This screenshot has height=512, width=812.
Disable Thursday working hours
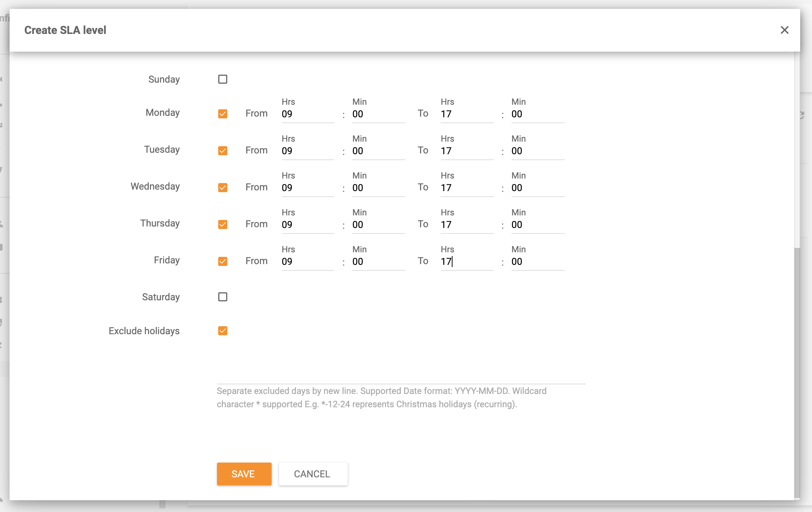[222, 224]
